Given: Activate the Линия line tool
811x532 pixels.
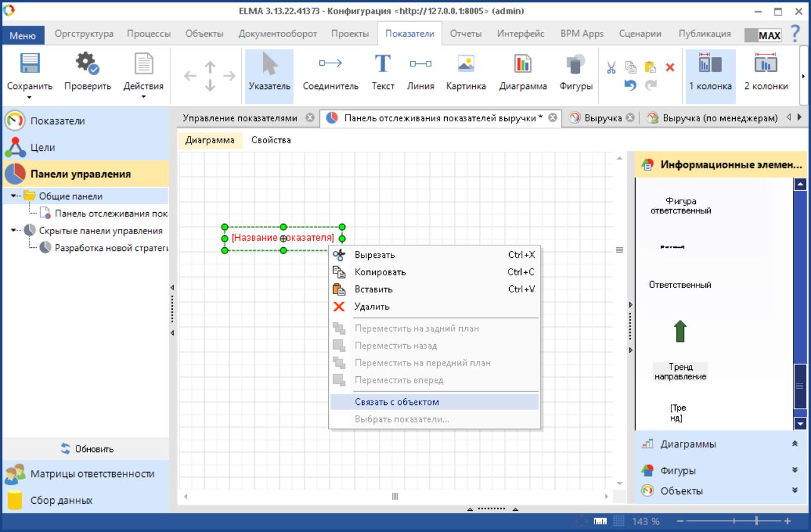Looking at the screenshot, I should click(x=420, y=73).
